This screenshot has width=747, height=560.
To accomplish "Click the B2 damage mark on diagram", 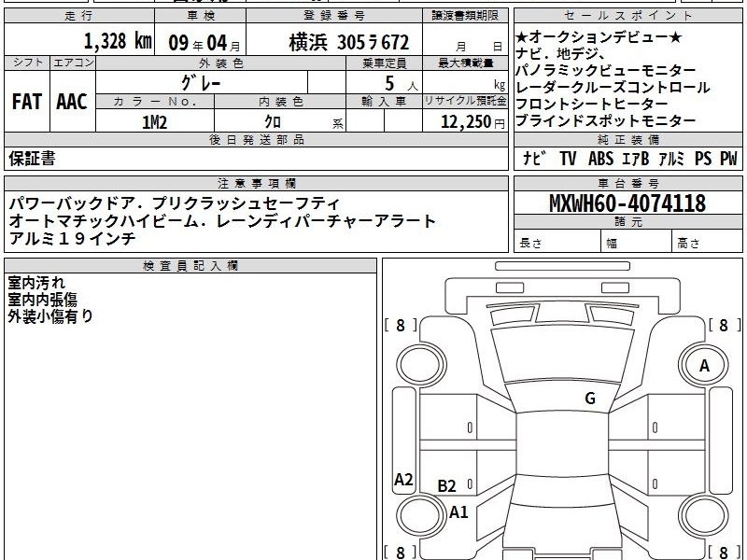I will tap(446, 485).
